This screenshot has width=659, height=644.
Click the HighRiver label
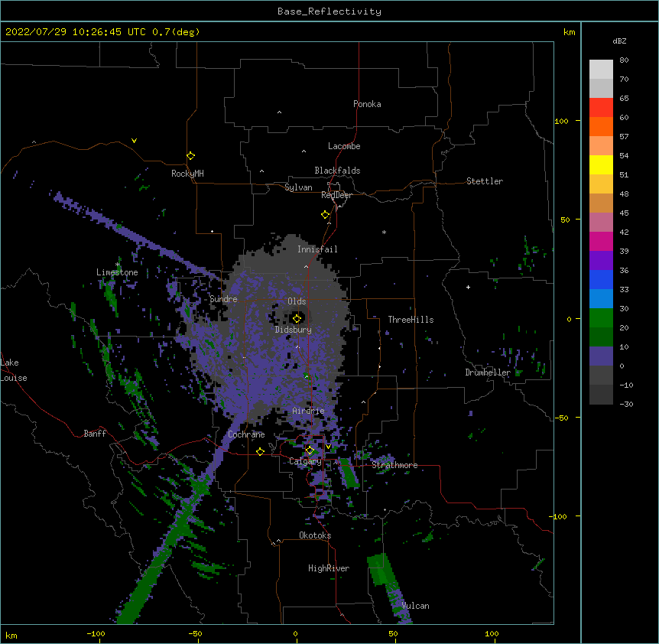[x=329, y=568]
